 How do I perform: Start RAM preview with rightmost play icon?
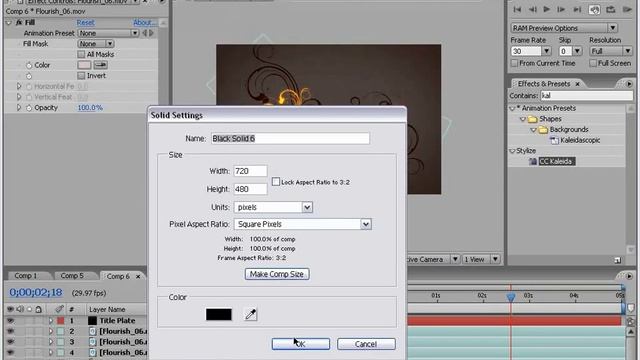627,9
